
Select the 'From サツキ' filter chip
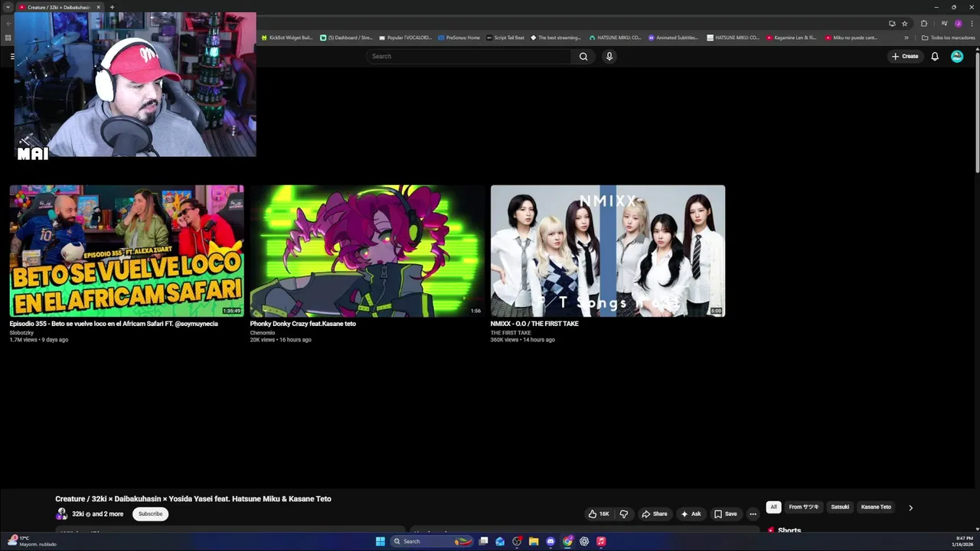click(804, 507)
